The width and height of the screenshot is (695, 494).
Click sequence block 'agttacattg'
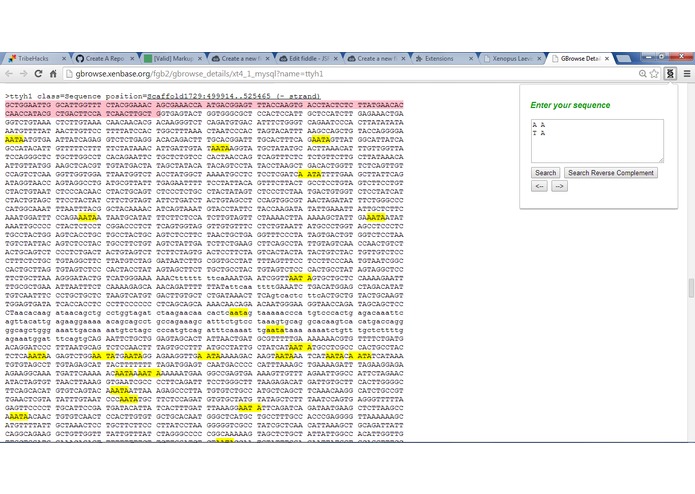coord(27,322)
